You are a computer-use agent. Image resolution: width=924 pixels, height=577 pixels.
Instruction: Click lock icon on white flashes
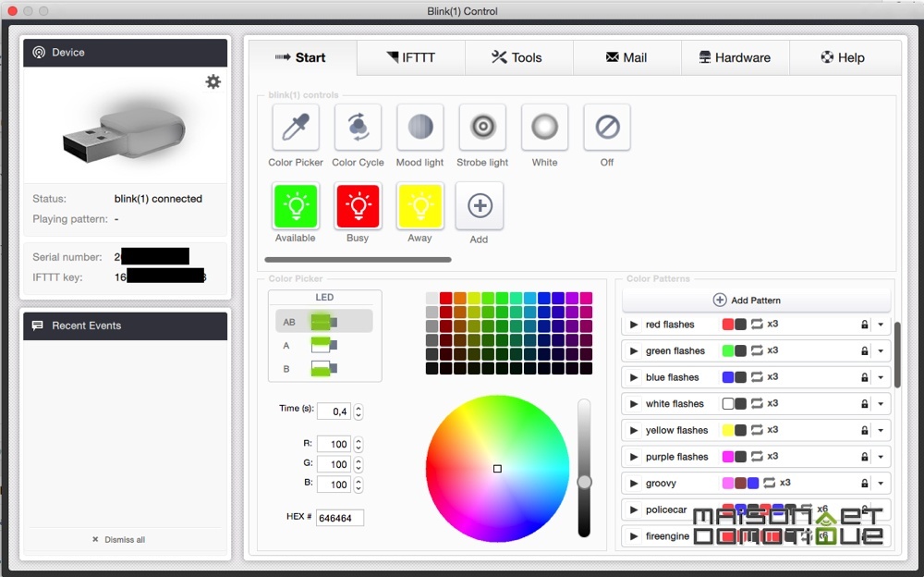(x=865, y=404)
